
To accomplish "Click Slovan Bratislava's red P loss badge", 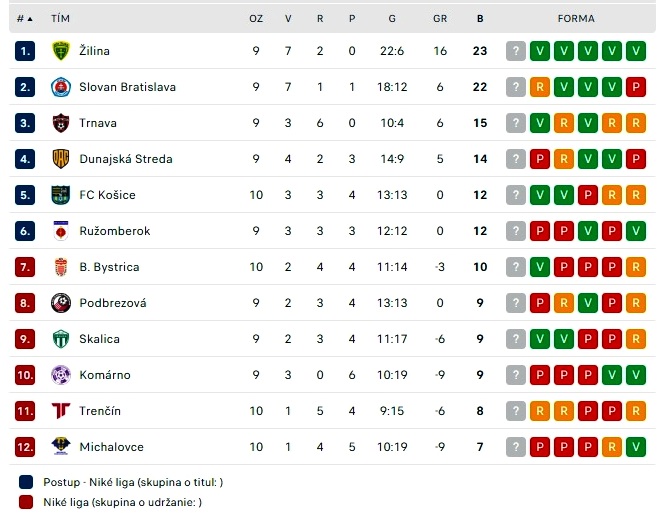I will tap(636, 87).
